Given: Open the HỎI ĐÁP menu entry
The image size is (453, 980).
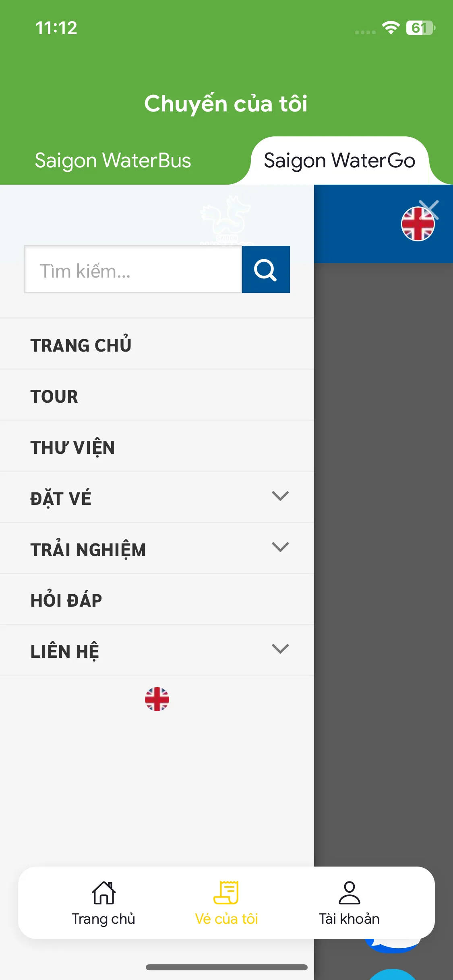Looking at the screenshot, I should [x=157, y=599].
